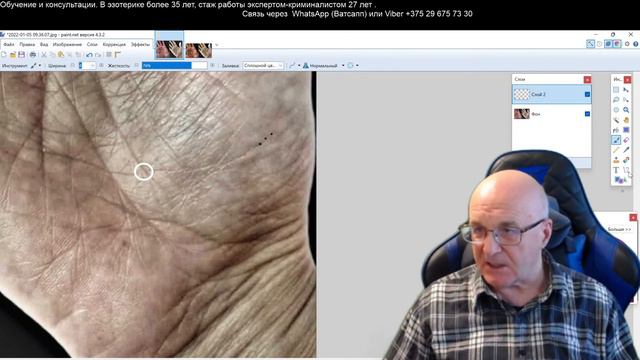The width and height of the screenshot is (640, 360).
Task: Select the Color Picker tool
Action: (x=626, y=150)
